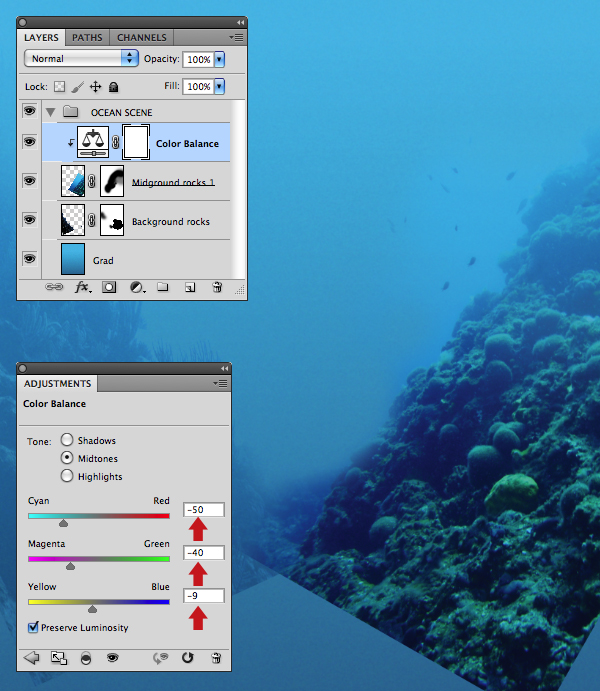Select Midground rocks 1 mask thumbnail
This screenshot has height=691, width=600.
112,181
